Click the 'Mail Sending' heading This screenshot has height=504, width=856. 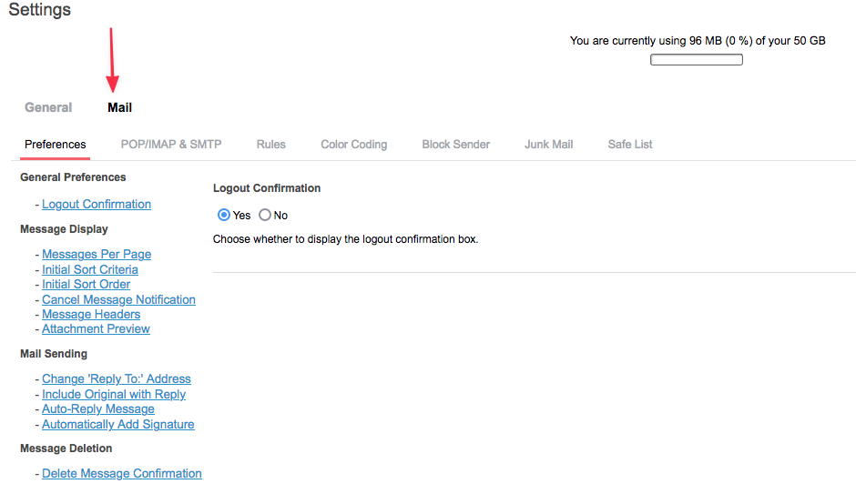coord(54,354)
